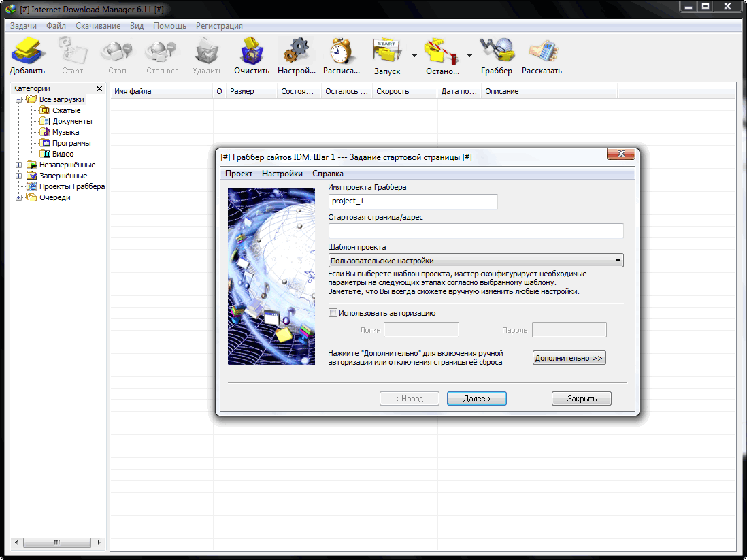This screenshot has height=560, width=747.
Task: Sort by Осталось column header
Action: 347,91
